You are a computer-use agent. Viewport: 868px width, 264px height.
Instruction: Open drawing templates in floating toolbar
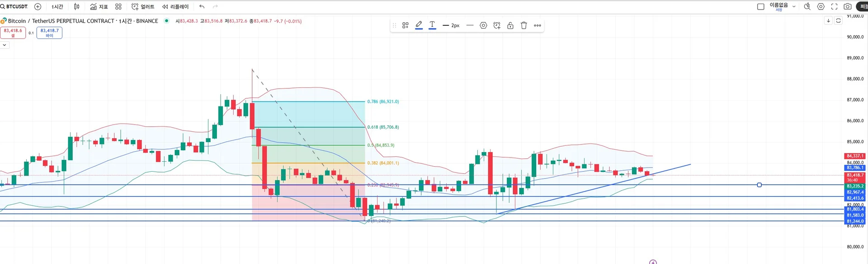pyautogui.click(x=406, y=25)
